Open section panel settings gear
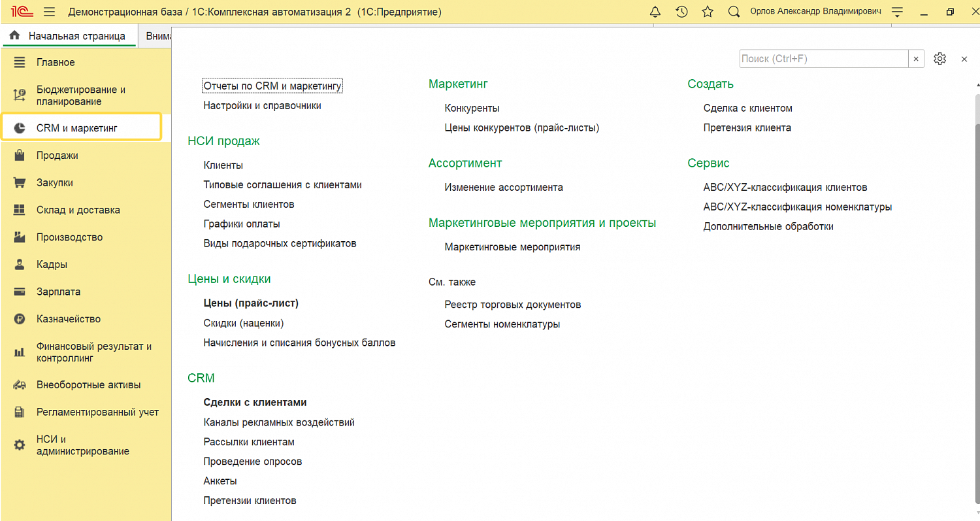Image resolution: width=980 pixels, height=521 pixels. click(939, 59)
